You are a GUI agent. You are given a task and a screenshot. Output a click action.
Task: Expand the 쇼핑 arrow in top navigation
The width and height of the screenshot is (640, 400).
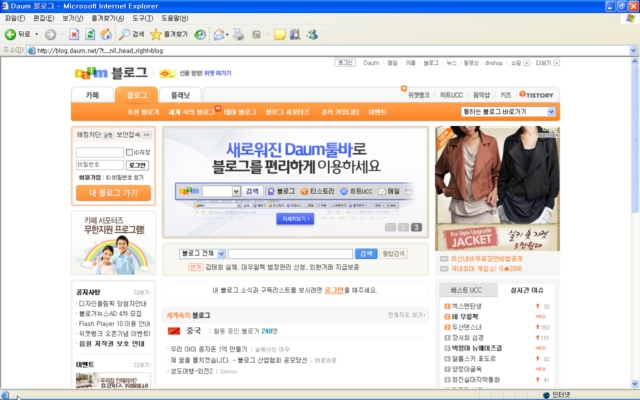tap(527, 63)
